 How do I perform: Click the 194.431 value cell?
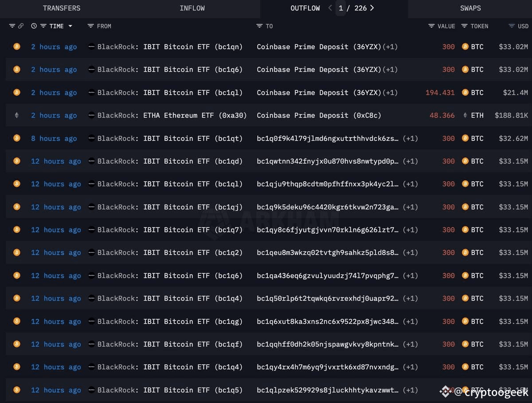[440, 93]
